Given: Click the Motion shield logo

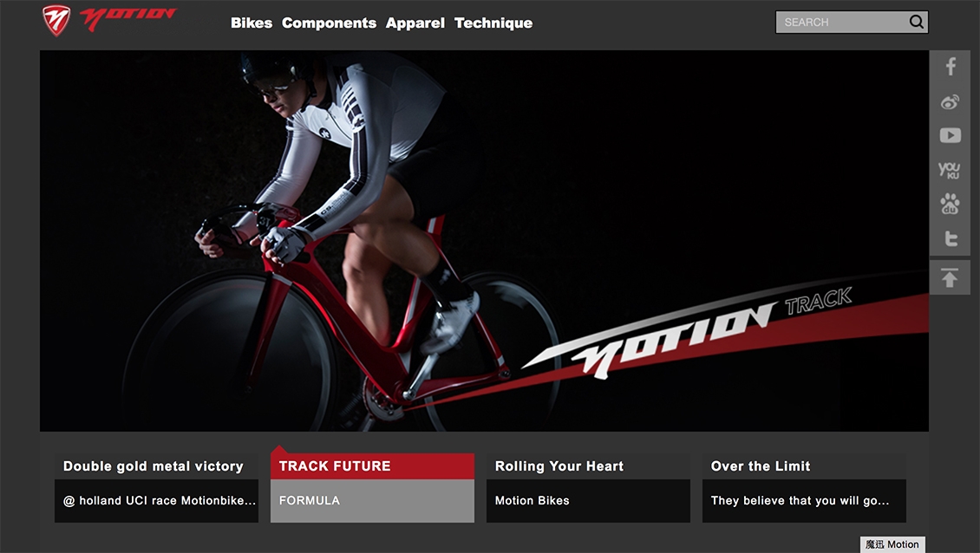Looking at the screenshot, I should (56, 21).
